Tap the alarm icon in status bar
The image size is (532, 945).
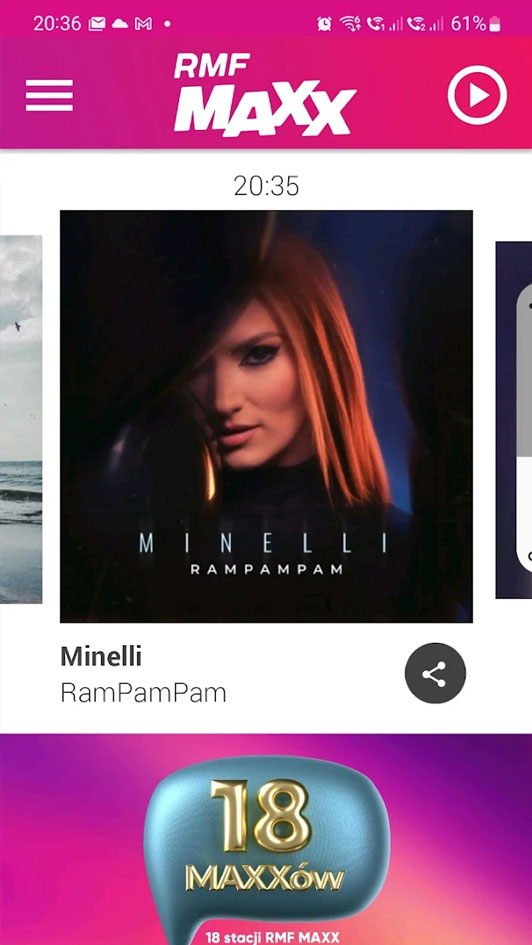pos(324,24)
